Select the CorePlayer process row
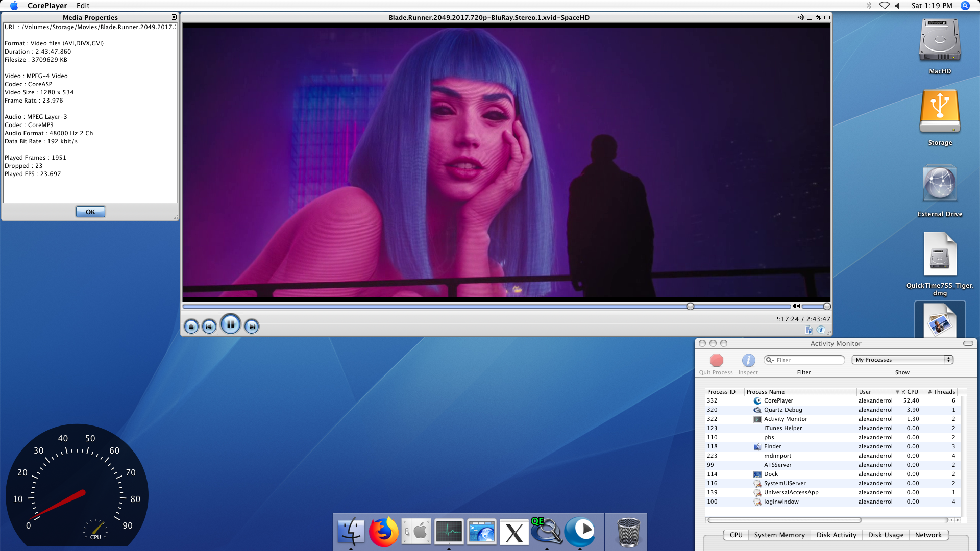This screenshot has height=551, width=980. (x=832, y=400)
